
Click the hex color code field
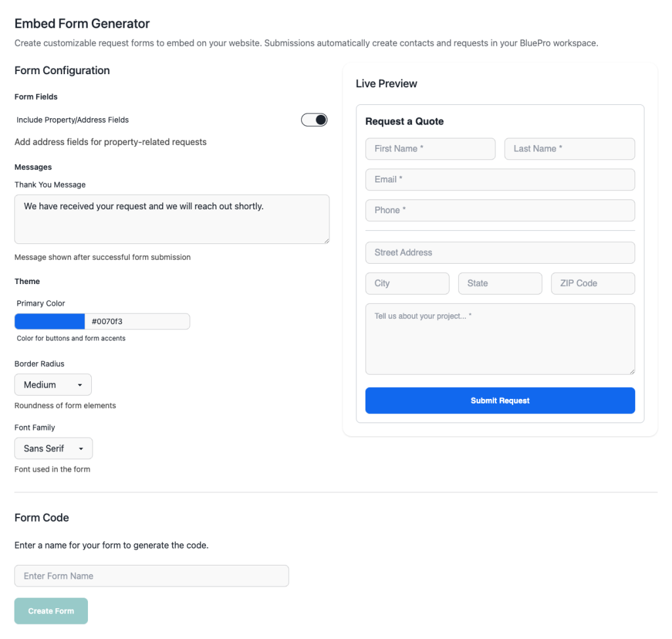coord(137,321)
